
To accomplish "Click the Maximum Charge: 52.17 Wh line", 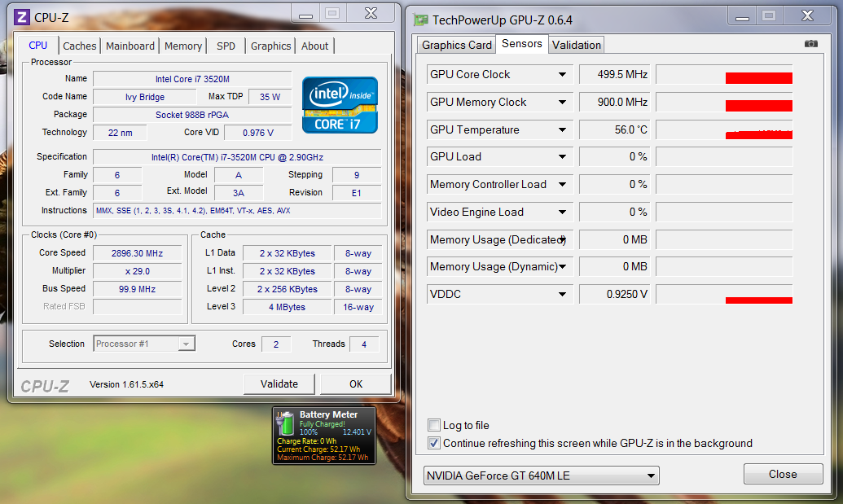I will [323, 458].
